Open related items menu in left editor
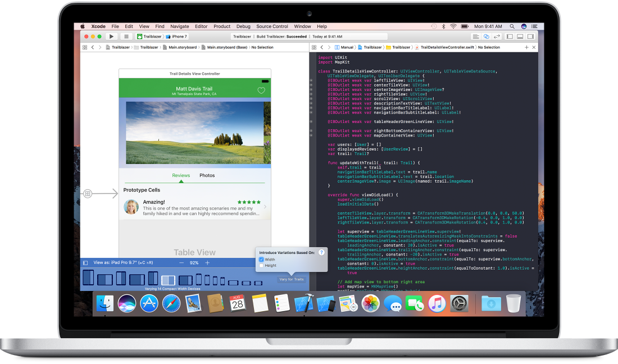 [x=85, y=47]
